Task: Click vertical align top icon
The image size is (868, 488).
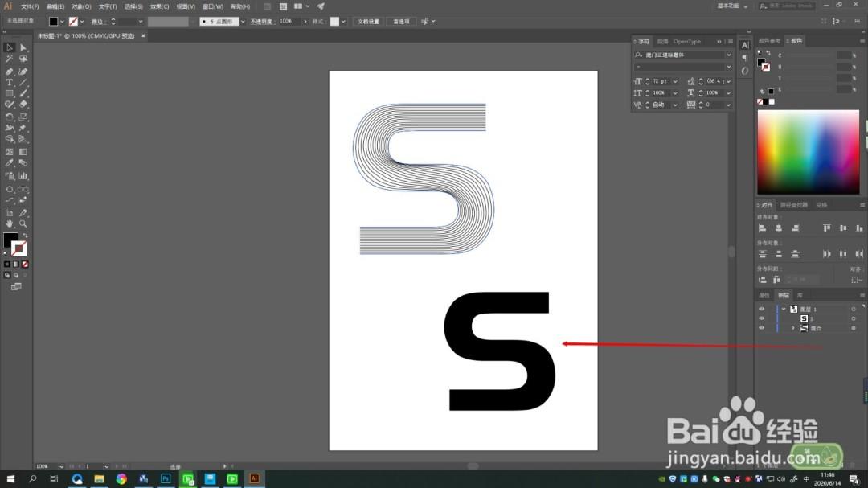Action: coord(826,228)
